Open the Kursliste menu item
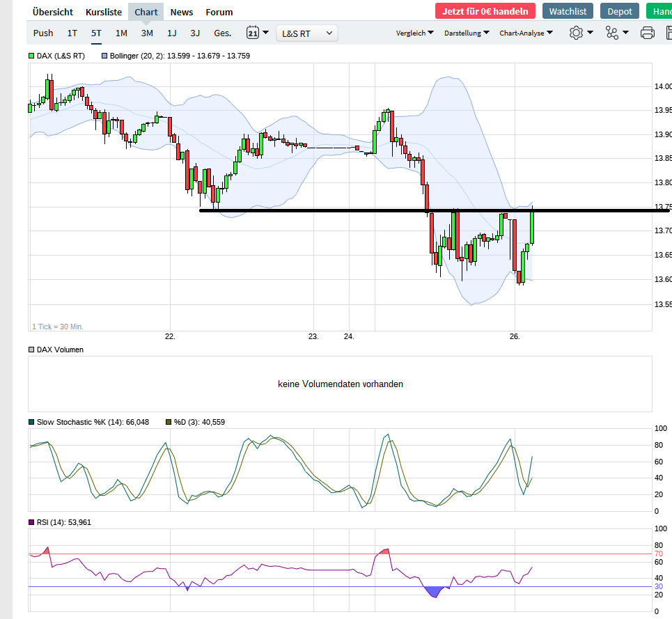The height and width of the screenshot is (619, 672). click(103, 12)
